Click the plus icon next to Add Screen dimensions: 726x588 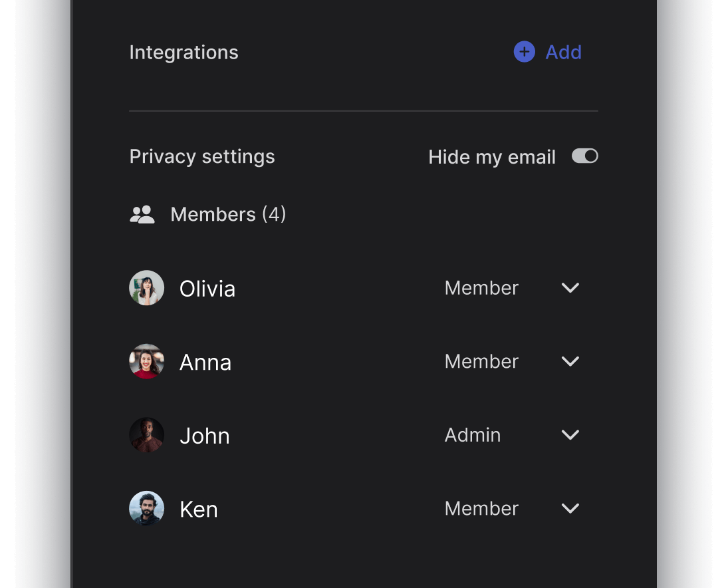pos(524,52)
